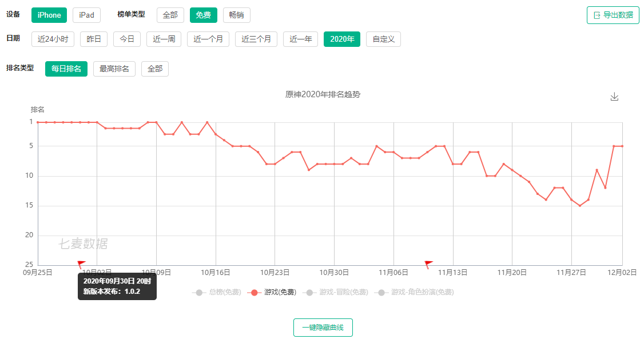644x351 pixels.
Task: Toggle 游戏(免费) legend series
Action: click(x=272, y=292)
